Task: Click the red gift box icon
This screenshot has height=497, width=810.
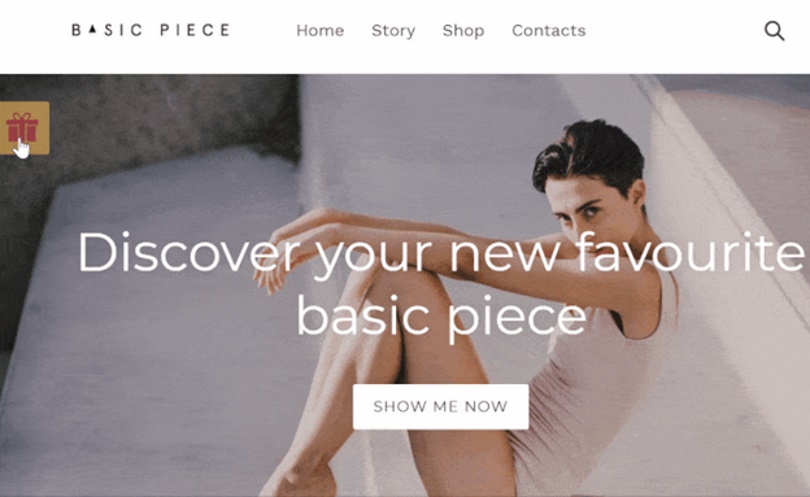Action: [22, 128]
